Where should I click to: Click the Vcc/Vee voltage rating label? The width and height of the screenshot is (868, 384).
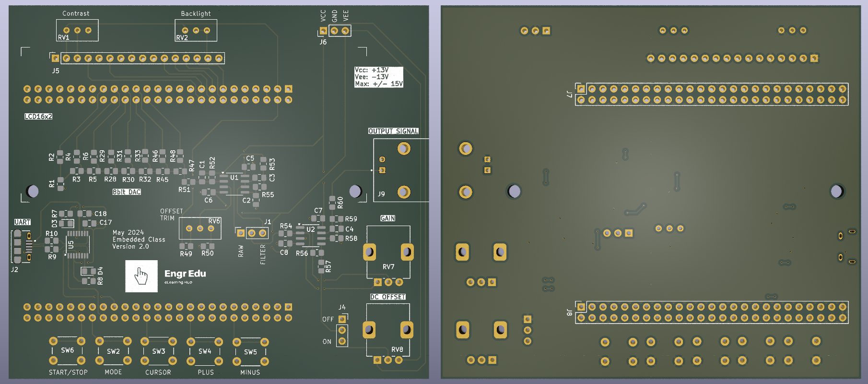(x=378, y=77)
